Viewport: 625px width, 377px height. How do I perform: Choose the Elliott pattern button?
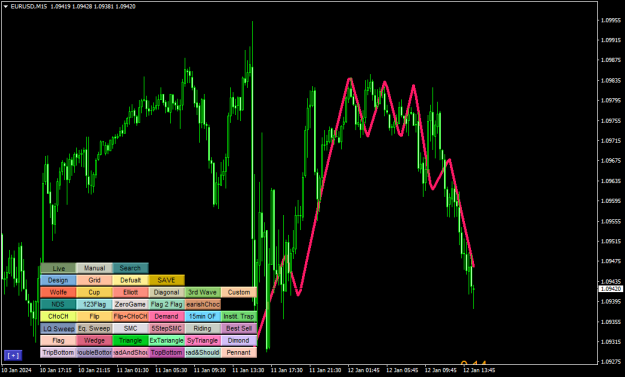click(x=130, y=292)
